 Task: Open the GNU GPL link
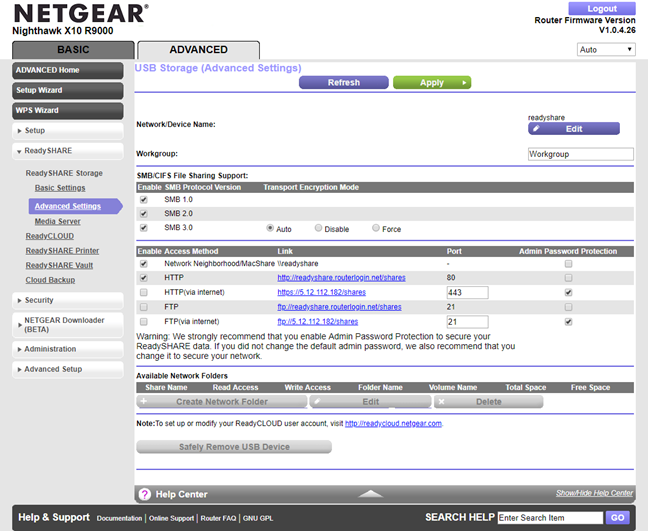pos(258,518)
